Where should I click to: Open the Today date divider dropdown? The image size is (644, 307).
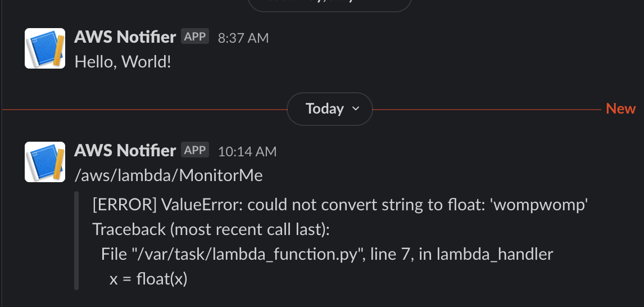pos(330,109)
